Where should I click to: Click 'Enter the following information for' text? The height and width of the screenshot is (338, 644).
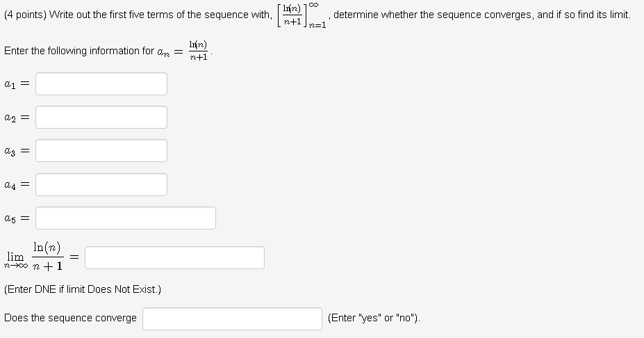pyautogui.click(x=79, y=51)
